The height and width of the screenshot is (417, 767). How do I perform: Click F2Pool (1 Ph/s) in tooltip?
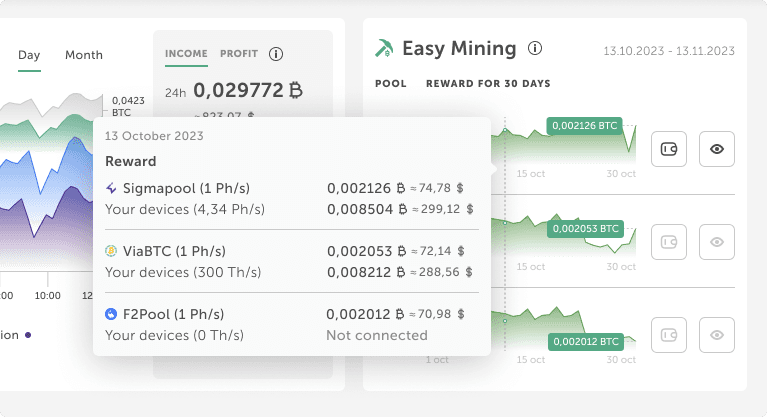[173, 314]
